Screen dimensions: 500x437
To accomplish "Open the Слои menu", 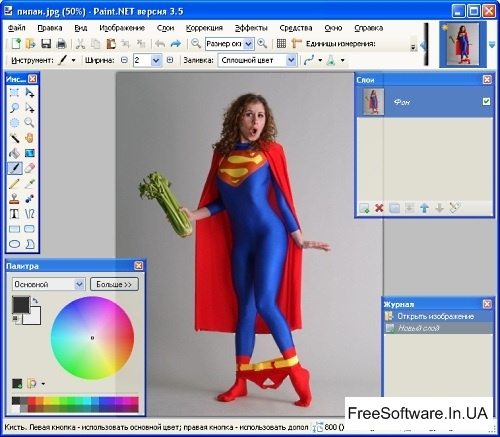I will (166, 28).
